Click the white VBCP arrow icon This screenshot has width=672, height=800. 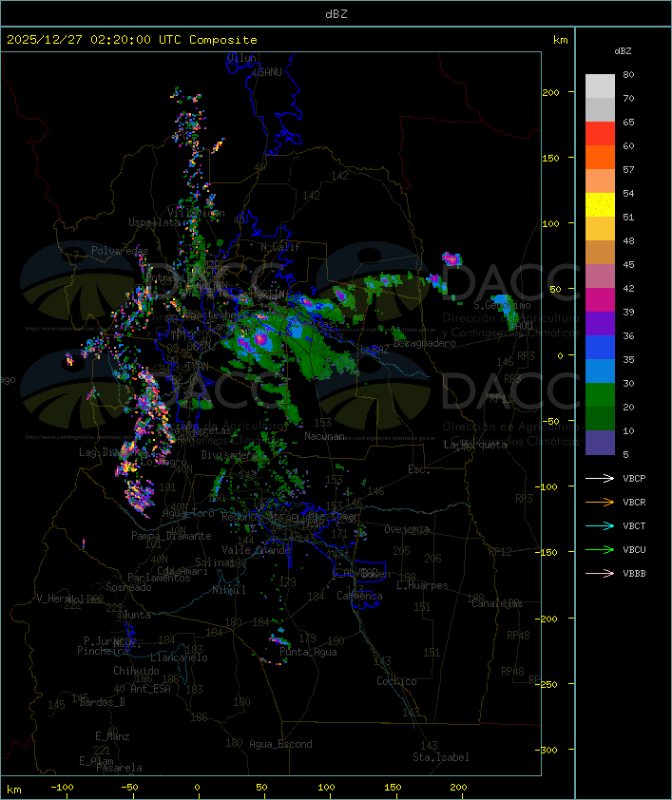(x=600, y=479)
